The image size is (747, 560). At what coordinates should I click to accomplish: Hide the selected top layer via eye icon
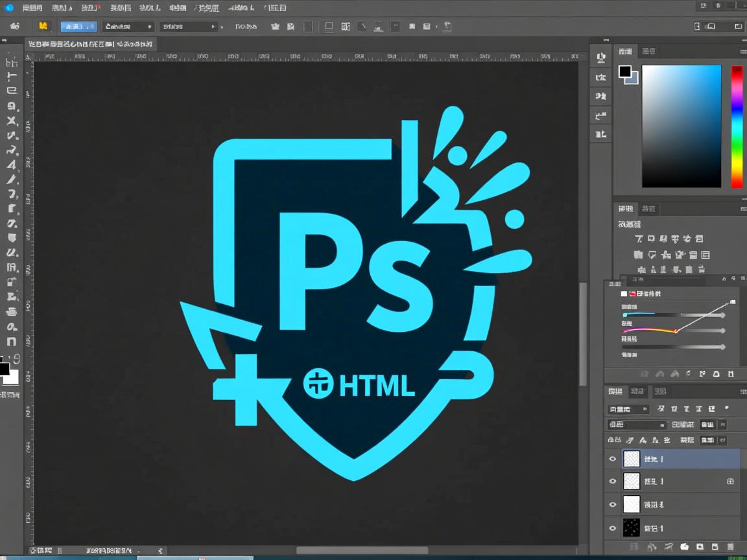[x=613, y=459]
